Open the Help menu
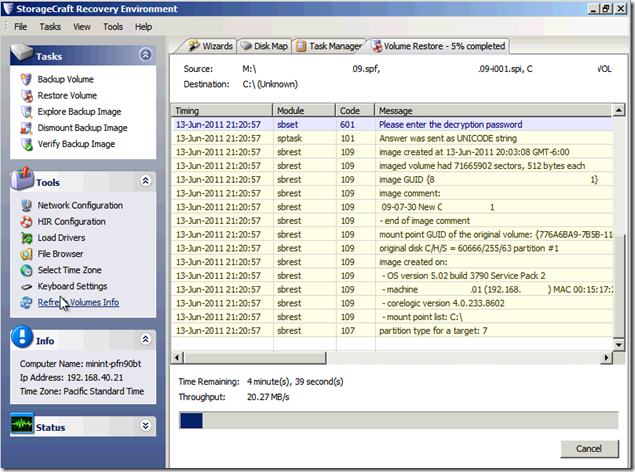The height and width of the screenshot is (472, 635). 143,27
